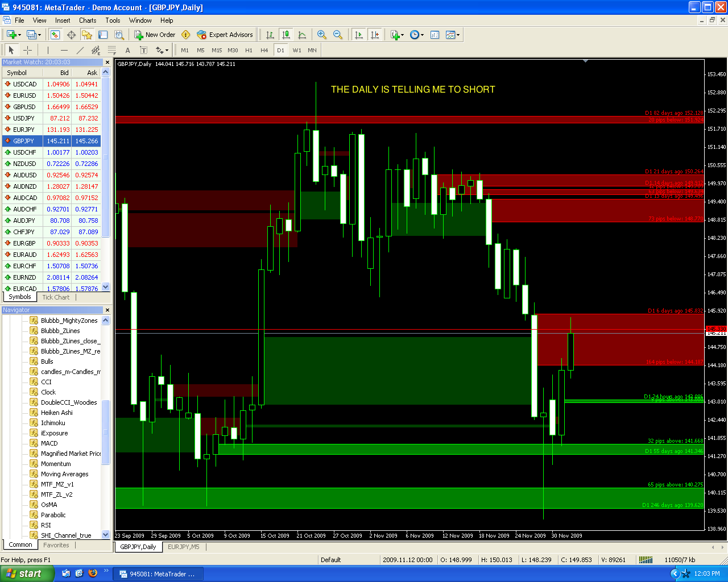Select Ichimoku indicator in Navigator

[53, 423]
